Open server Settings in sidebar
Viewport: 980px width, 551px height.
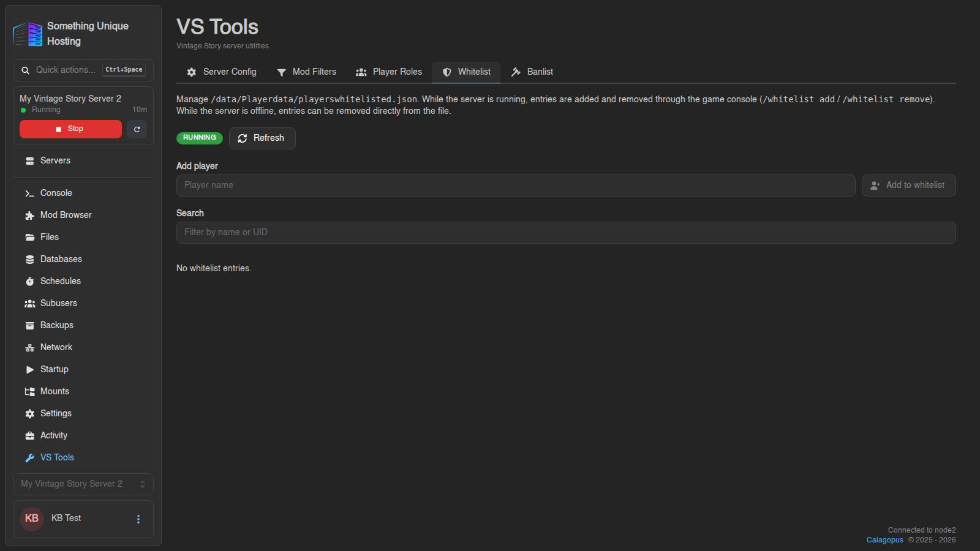(x=83, y=413)
